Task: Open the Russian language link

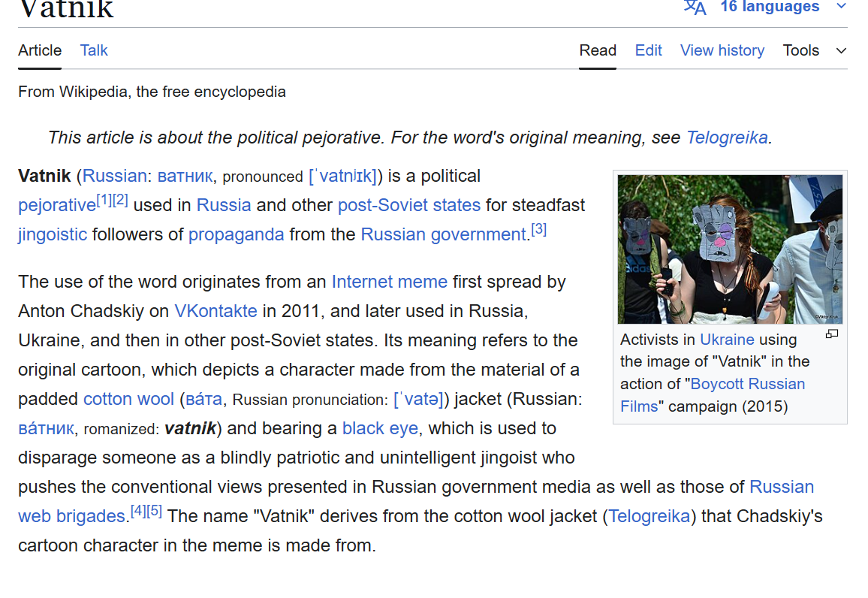Action: (115, 176)
